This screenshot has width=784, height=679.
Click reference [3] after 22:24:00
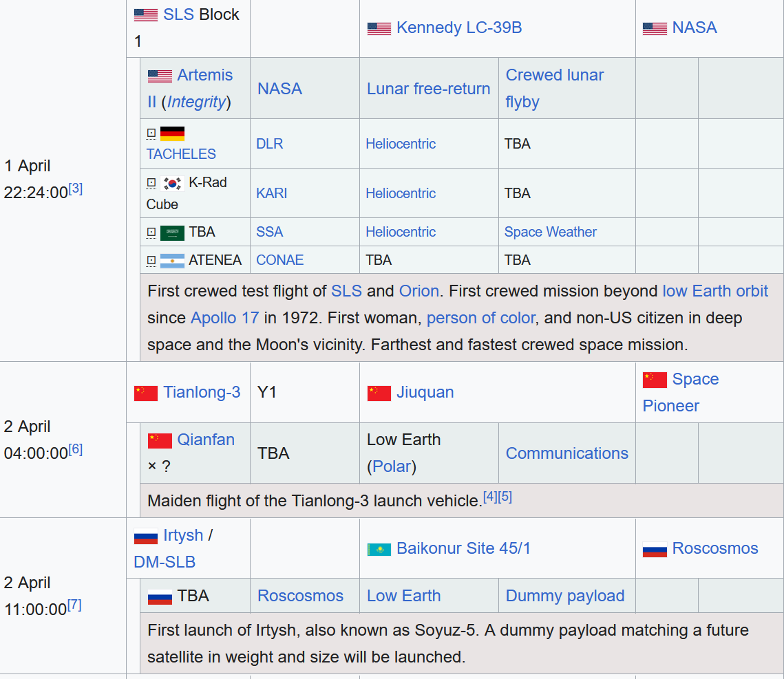tap(76, 189)
